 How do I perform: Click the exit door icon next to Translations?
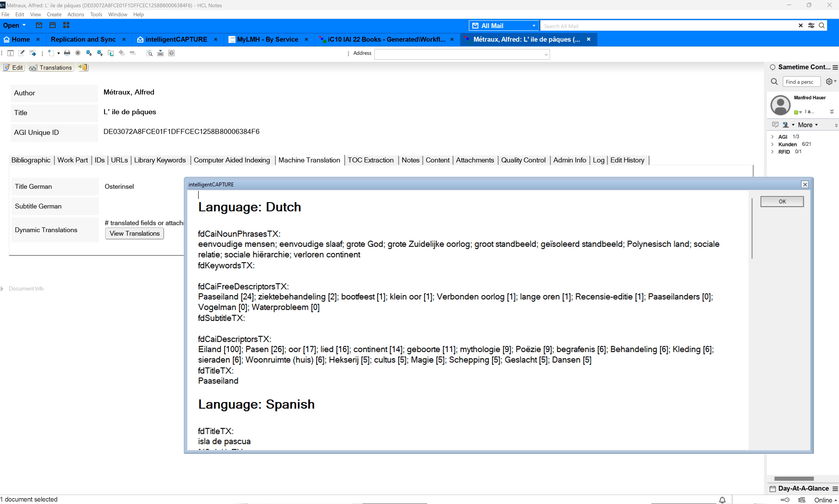click(x=84, y=67)
